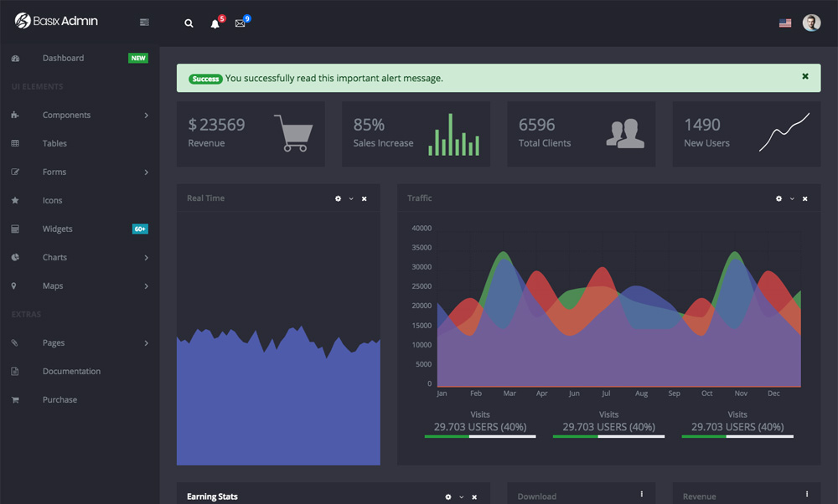
Task: Open Real Time panel gear settings
Action: click(338, 198)
